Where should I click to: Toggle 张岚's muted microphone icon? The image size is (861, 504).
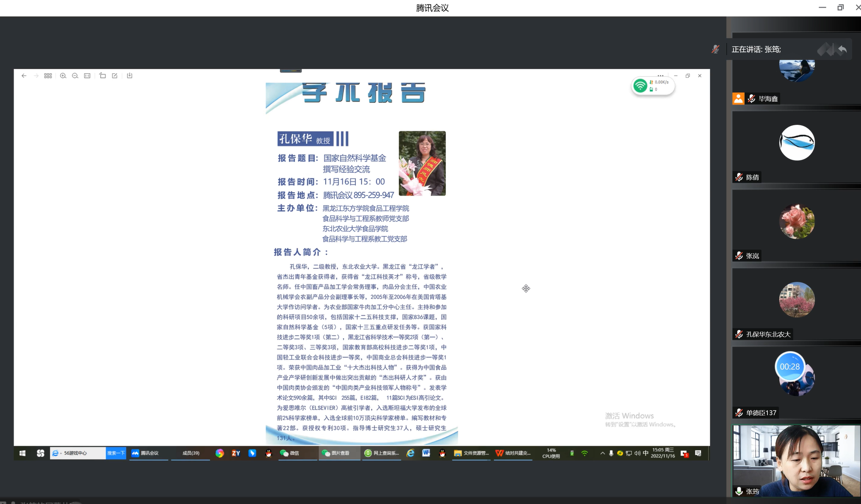click(739, 256)
